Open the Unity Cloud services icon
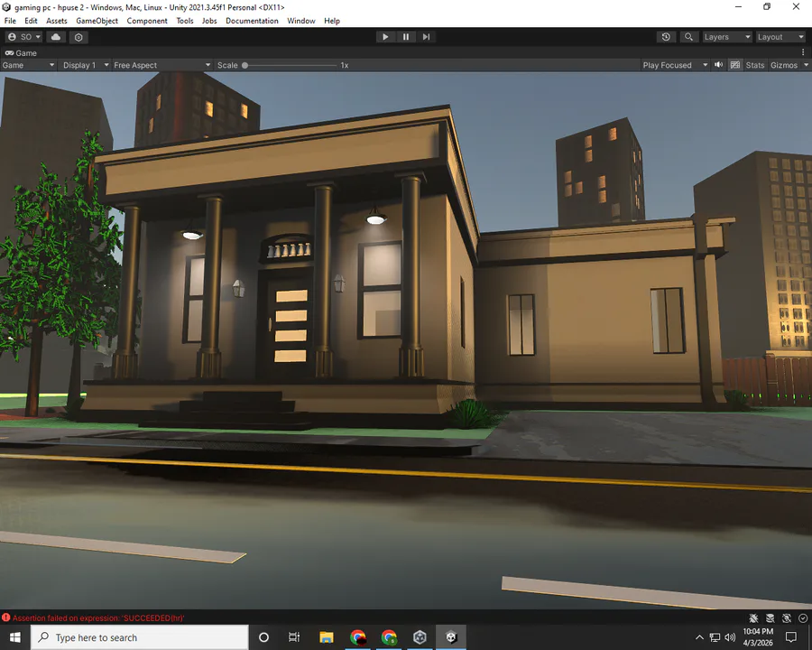Screen dimensions: 812x650 tap(56, 37)
